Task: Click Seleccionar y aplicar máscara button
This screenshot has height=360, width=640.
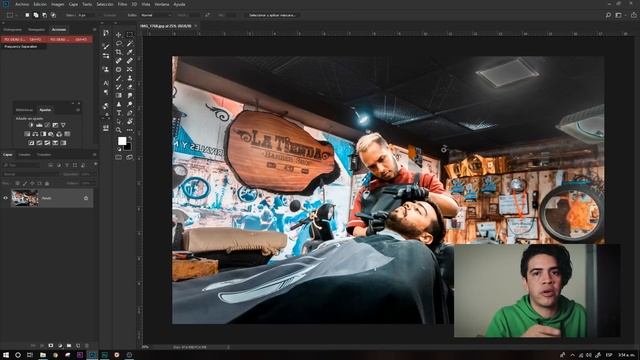Action: pos(272,15)
